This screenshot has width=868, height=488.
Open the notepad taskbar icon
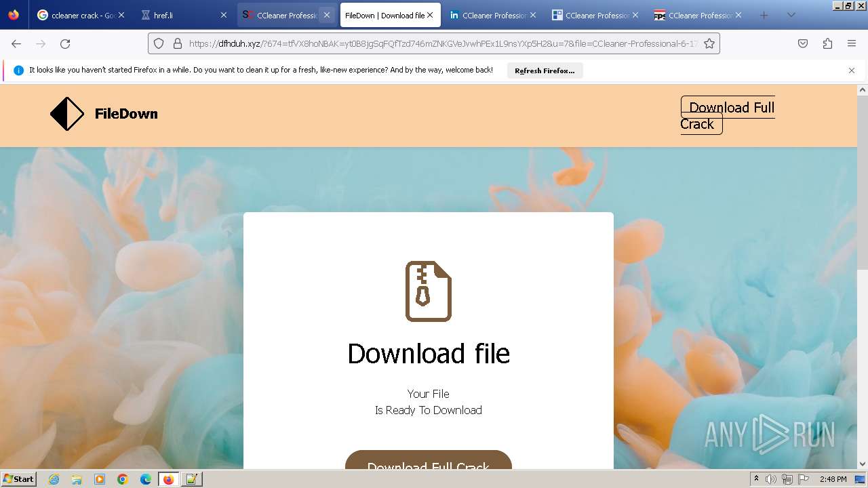(x=191, y=479)
